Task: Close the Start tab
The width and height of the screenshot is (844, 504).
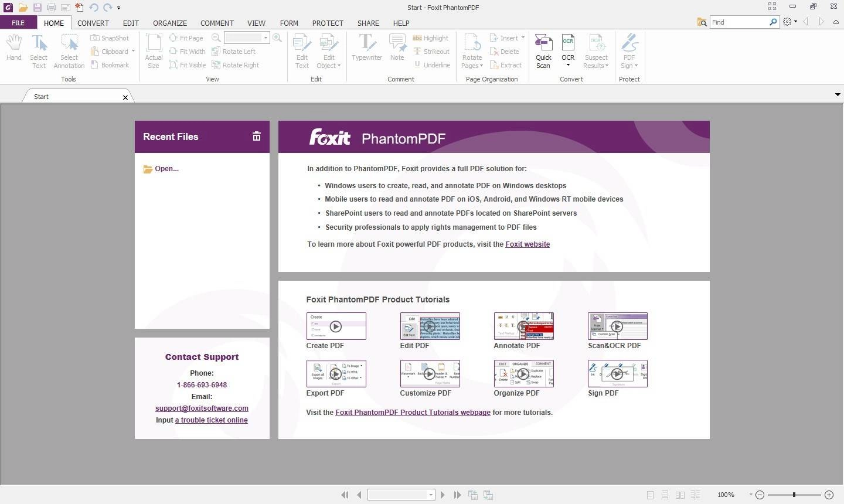Action: pyautogui.click(x=125, y=97)
